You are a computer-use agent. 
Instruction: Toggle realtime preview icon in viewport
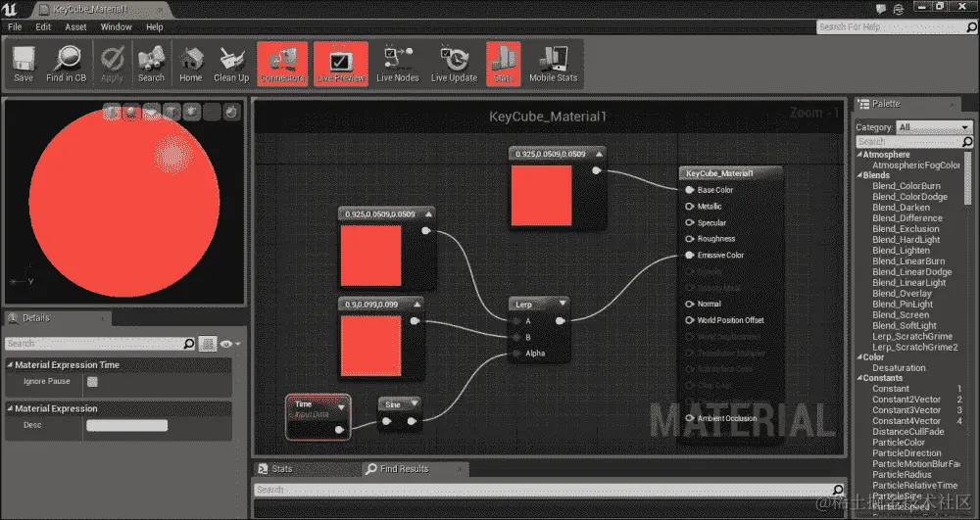click(232, 113)
